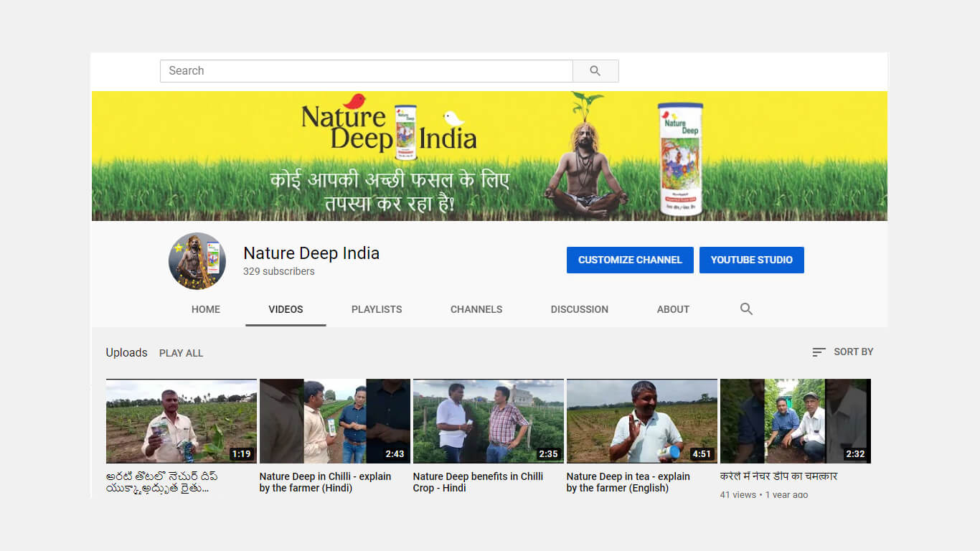The height and width of the screenshot is (551, 980).
Task: Click the Nature Deep India channel avatar
Action: pos(197,261)
